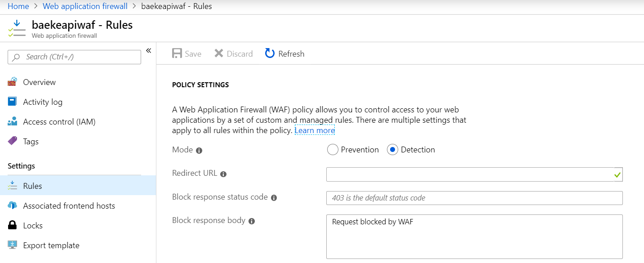Select the Prevention mode radio button
The height and width of the screenshot is (263, 644).
click(333, 150)
